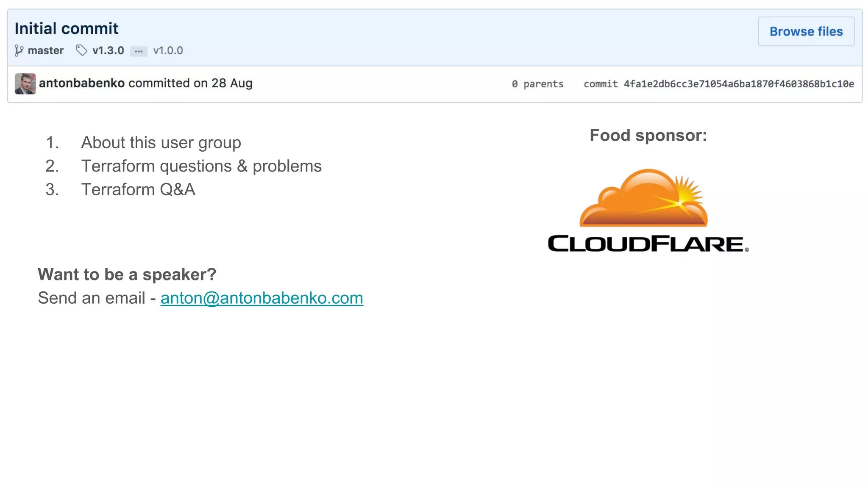Click the git branch icon
This screenshot has height=488, width=868.
pos(19,50)
